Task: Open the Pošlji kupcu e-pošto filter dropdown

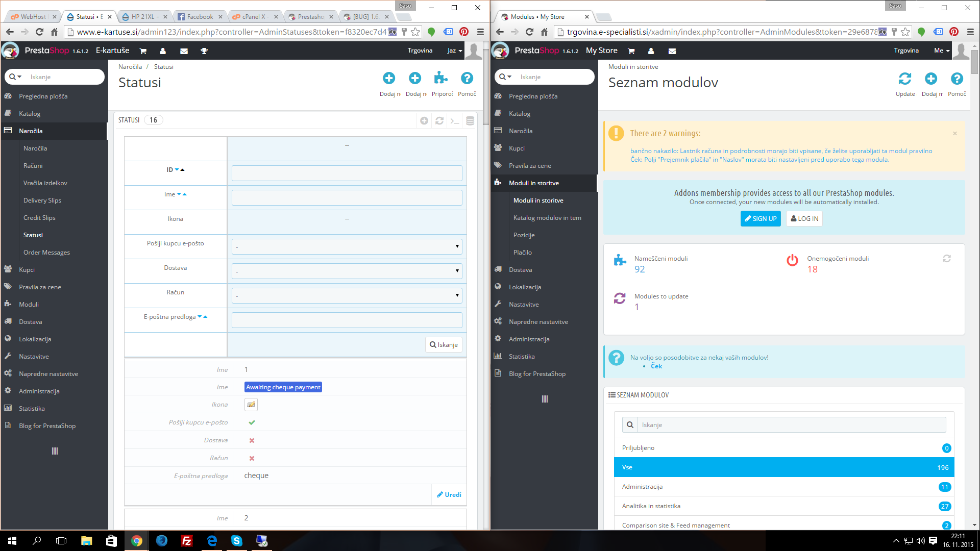Action: click(x=347, y=246)
